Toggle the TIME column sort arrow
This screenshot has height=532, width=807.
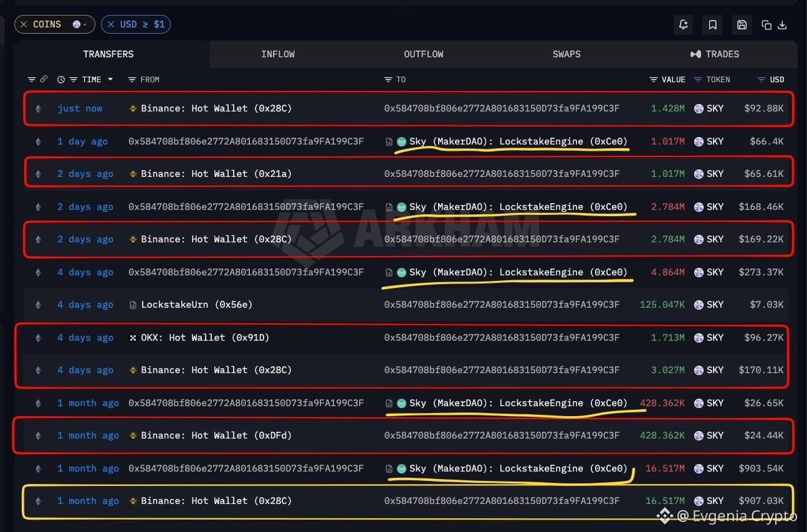(110, 79)
